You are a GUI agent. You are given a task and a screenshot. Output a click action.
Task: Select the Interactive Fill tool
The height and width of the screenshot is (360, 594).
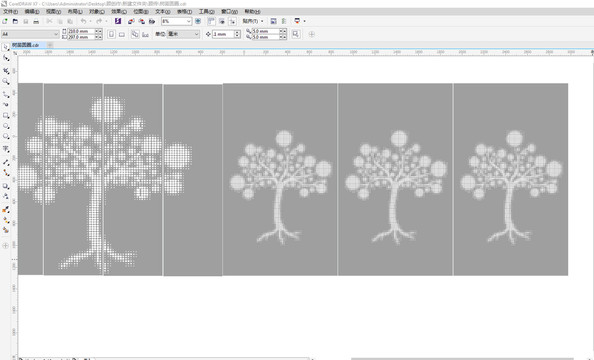coord(6,220)
